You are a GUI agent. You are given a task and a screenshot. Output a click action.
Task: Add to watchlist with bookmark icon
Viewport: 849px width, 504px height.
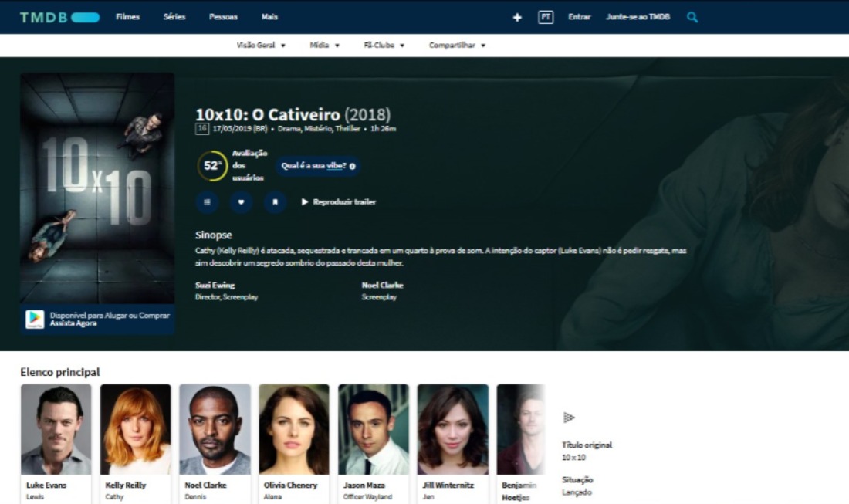tap(275, 202)
